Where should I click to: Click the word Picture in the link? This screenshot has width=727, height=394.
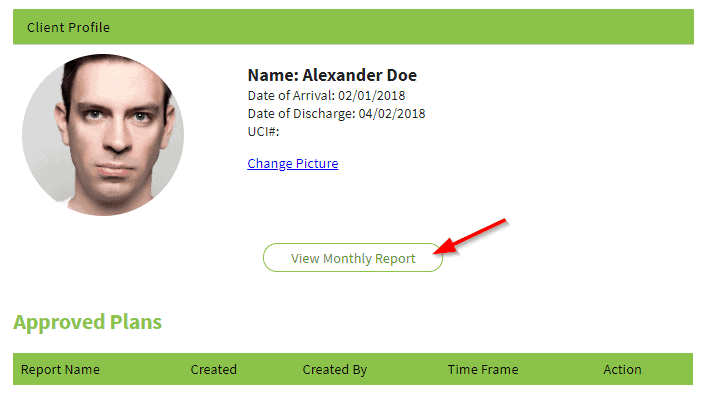[x=317, y=164]
